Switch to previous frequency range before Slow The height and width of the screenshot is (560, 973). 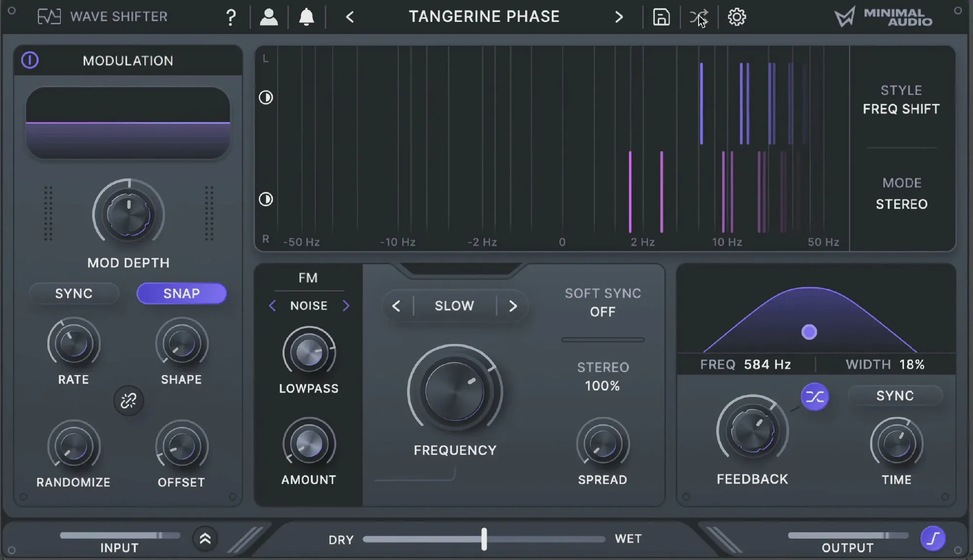(396, 306)
